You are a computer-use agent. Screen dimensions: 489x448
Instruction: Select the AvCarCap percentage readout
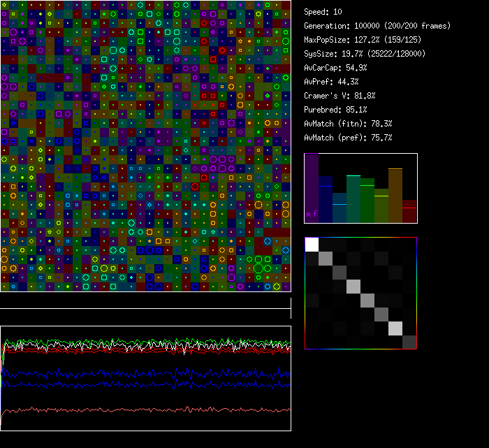[335, 68]
